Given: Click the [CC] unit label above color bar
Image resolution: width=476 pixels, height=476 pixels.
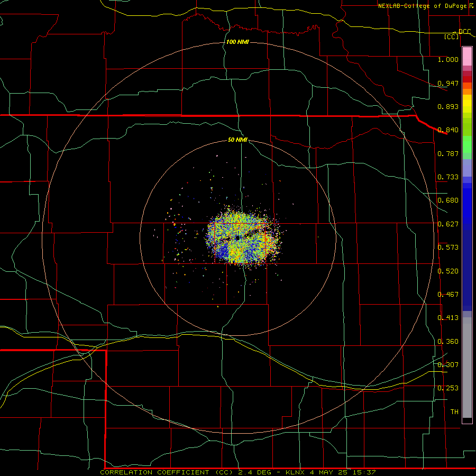Looking at the screenshot, I should click(x=452, y=36).
